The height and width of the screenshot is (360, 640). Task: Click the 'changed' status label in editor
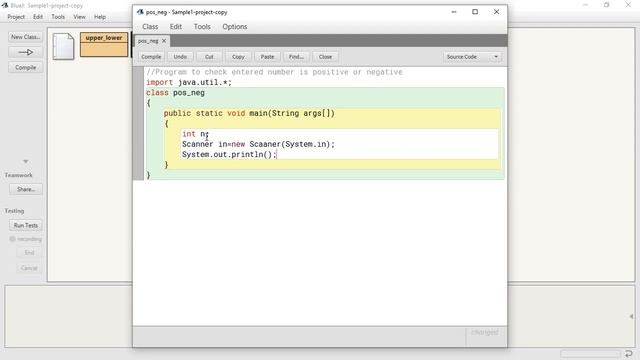485,333
